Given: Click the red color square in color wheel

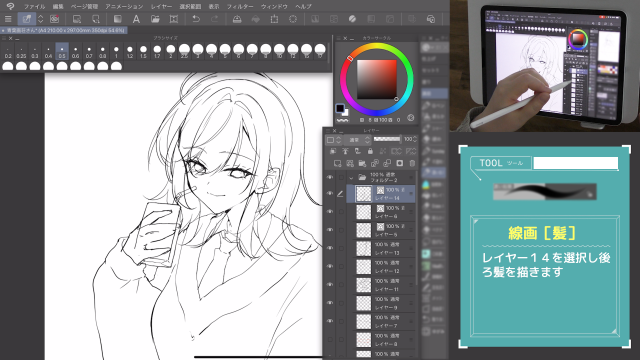Looking at the screenshot, I should tap(377, 80).
